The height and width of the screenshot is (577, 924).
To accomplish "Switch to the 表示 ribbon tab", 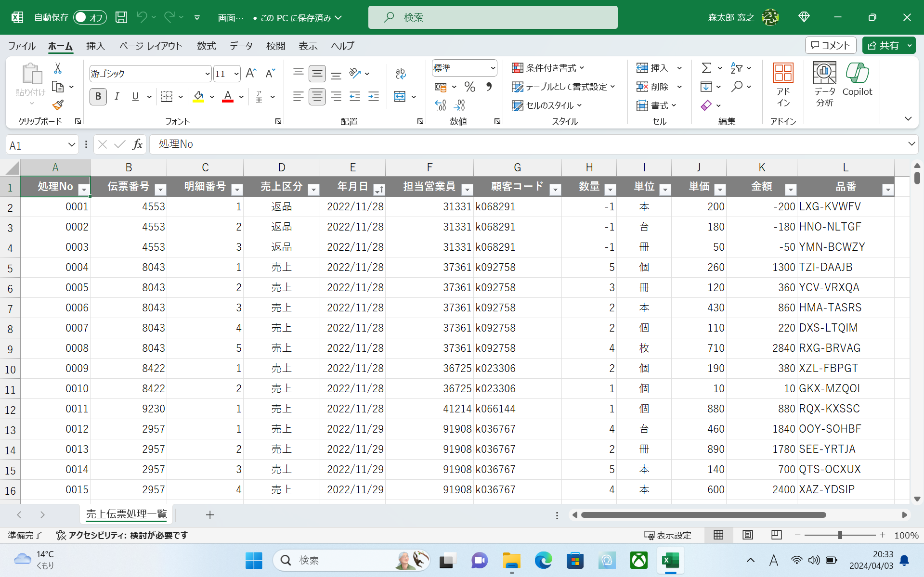I will [x=308, y=46].
